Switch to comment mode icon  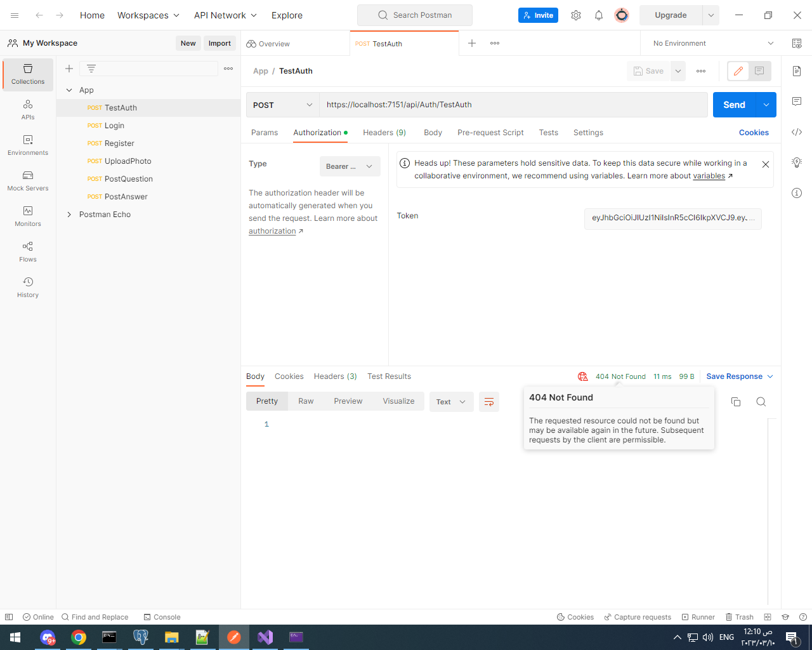click(759, 71)
